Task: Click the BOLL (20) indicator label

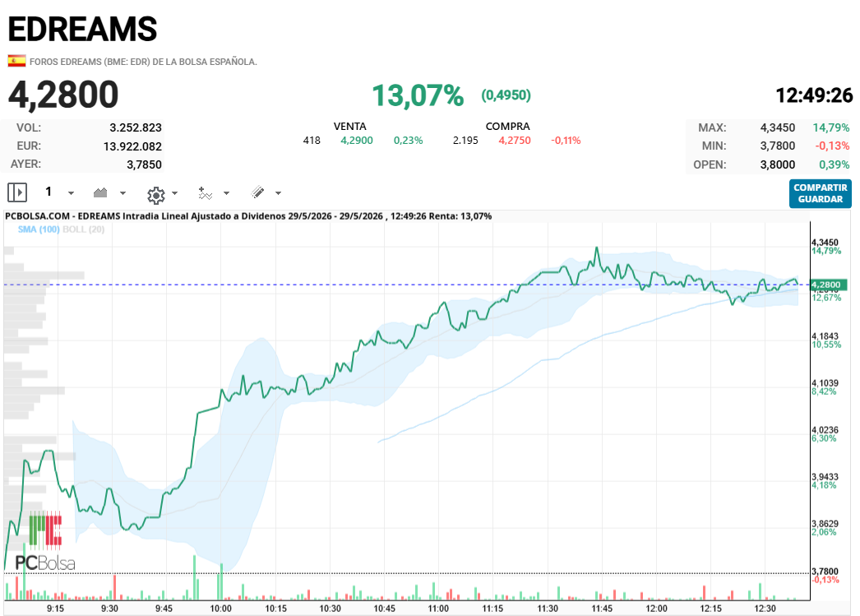Action: (83, 229)
